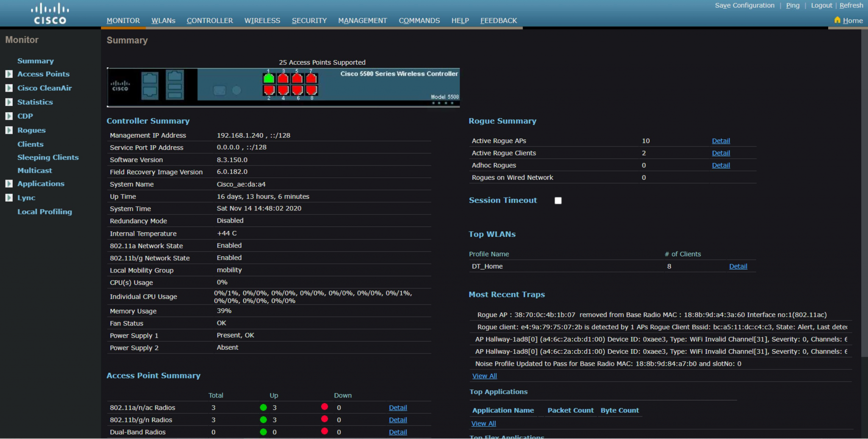Viewport: 868px width, 439px height.
Task: Click the Packet Count column header
Action: point(570,410)
